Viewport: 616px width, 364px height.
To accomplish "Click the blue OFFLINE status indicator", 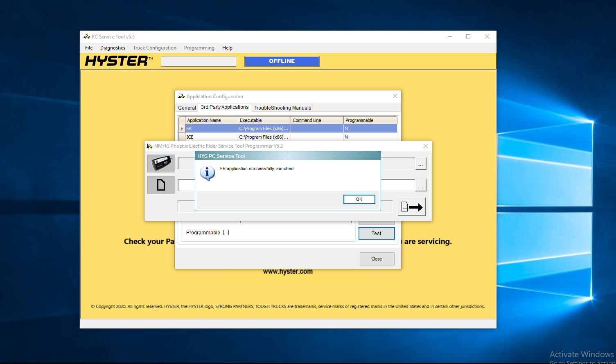I will click(282, 61).
